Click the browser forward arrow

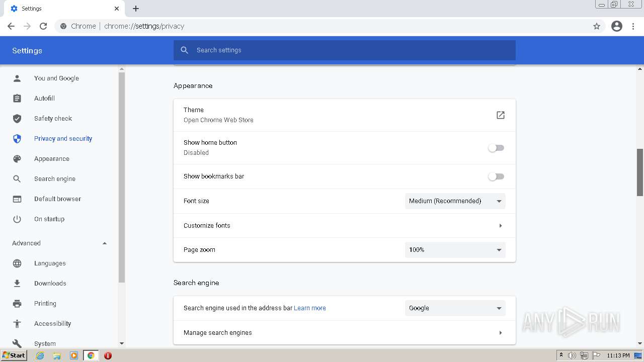pyautogui.click(x=27, y=26)
